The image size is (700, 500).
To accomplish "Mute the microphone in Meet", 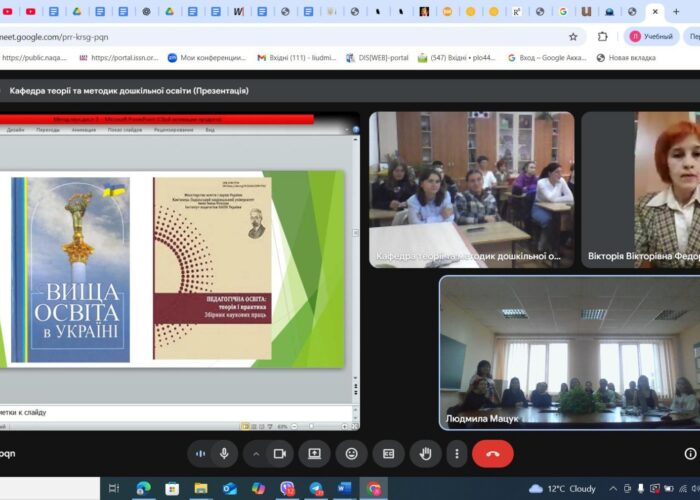I will point(224,453).
